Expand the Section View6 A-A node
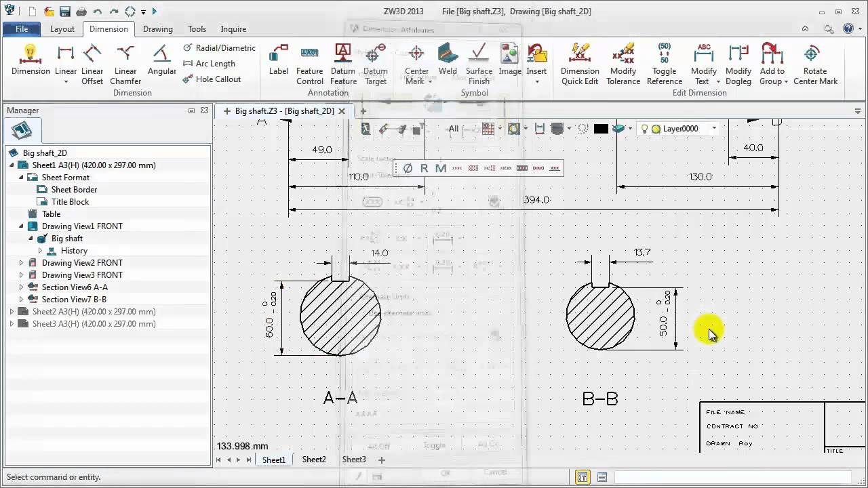 coord(21,287)
